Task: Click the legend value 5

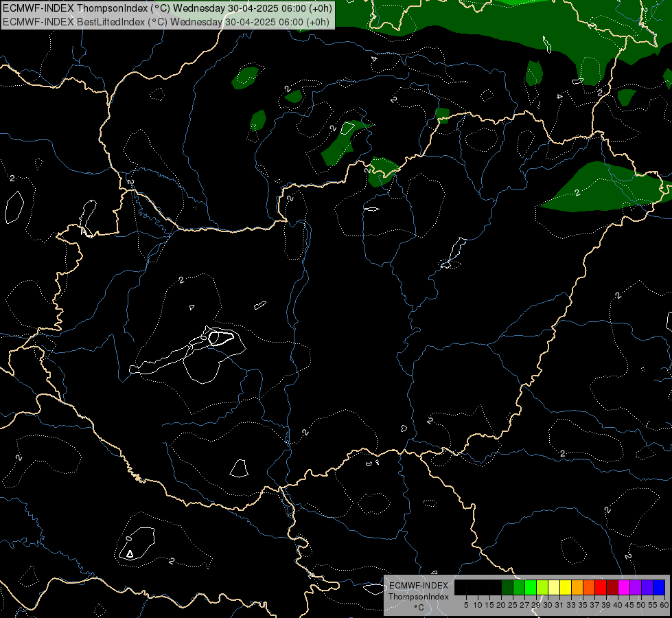Action: coord(466,605)
